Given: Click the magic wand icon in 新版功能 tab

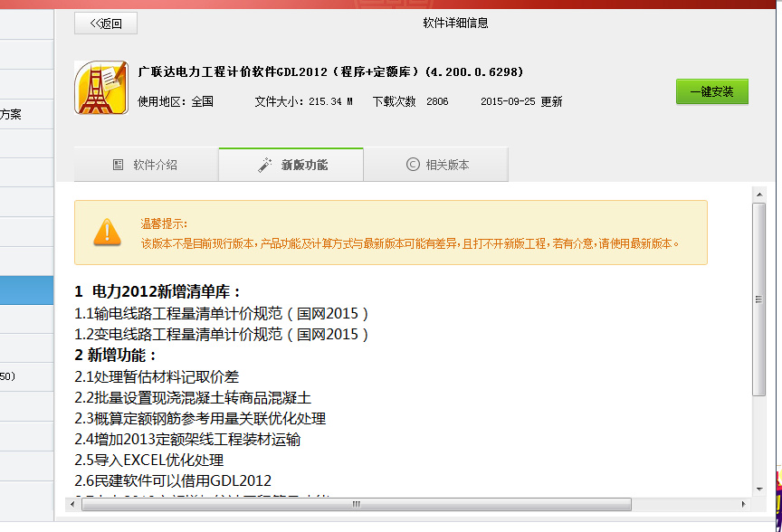Looking at the screenshot, I should coord(265,165).
